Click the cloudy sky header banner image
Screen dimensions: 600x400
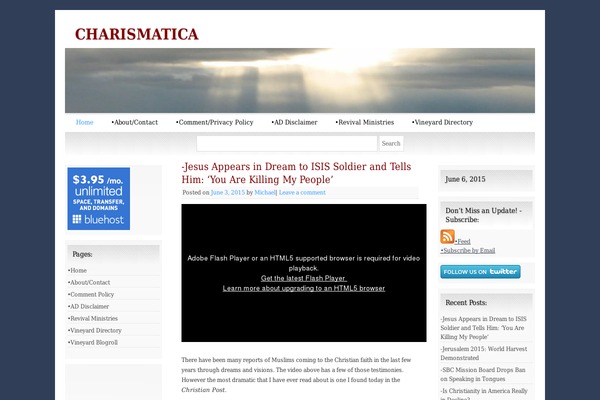point(300,80)
